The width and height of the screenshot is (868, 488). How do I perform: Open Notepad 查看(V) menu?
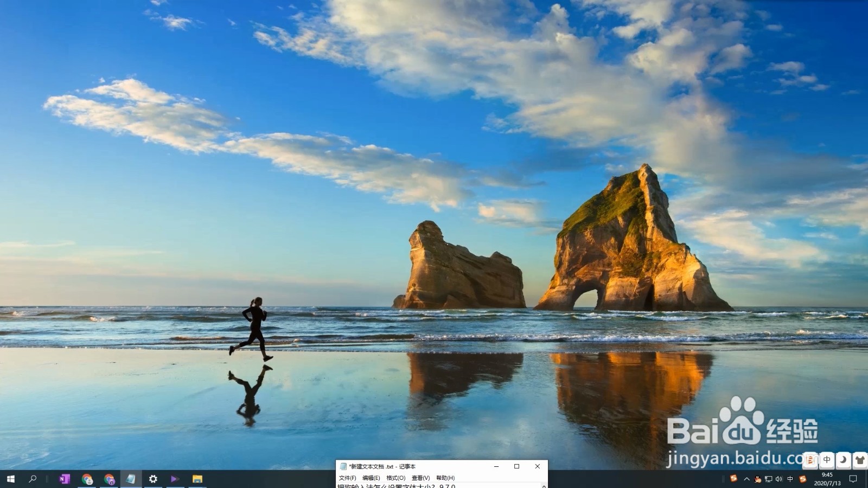(420, 478)
